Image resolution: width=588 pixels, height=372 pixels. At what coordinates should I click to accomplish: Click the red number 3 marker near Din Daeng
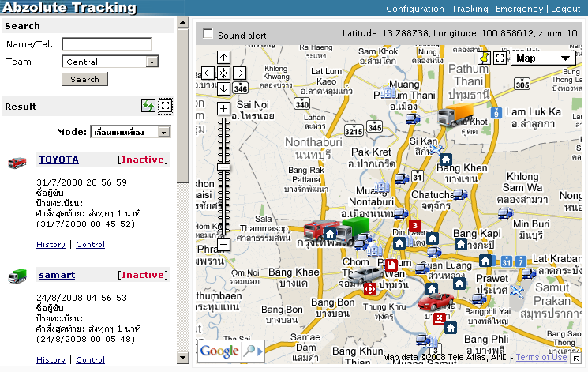(x=414, y=226)
